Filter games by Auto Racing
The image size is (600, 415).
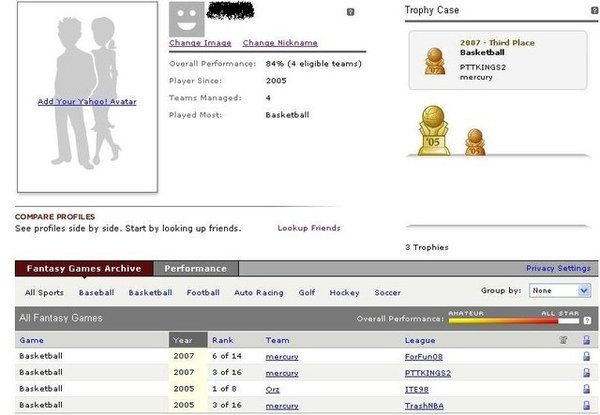pos(259,293)
